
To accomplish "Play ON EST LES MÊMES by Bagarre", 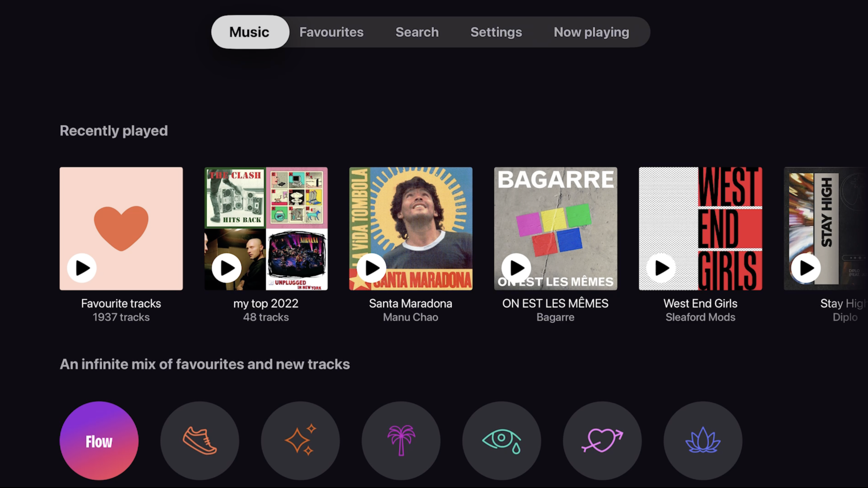I will click(516, 268).
